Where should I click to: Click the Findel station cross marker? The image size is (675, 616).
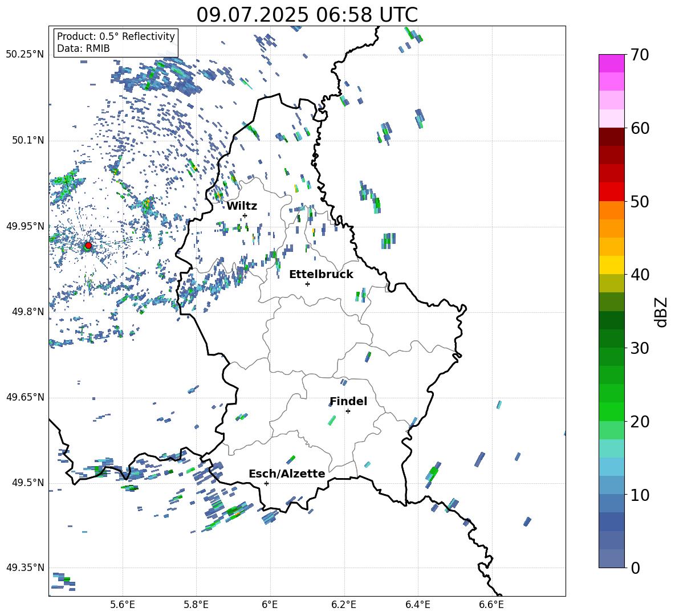[348, 411]
